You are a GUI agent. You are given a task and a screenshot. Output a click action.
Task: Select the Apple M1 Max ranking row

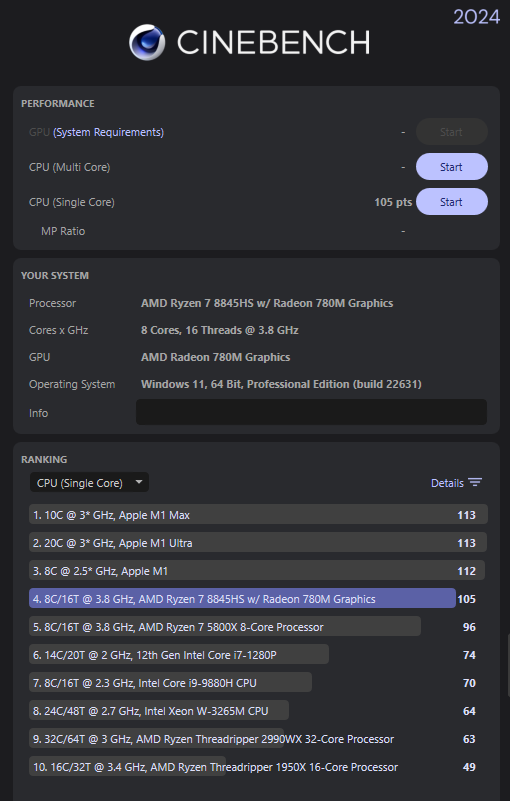[258, 515]
